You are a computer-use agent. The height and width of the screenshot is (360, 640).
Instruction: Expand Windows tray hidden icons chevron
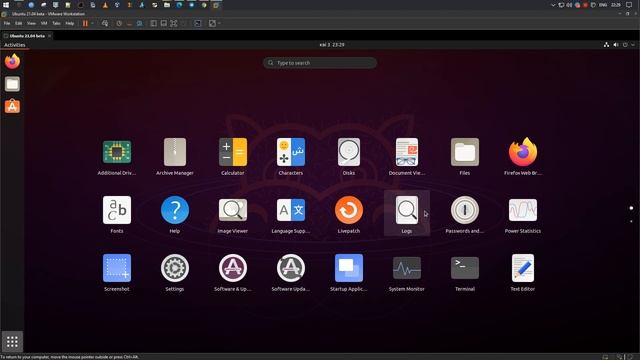pos(553,5)
